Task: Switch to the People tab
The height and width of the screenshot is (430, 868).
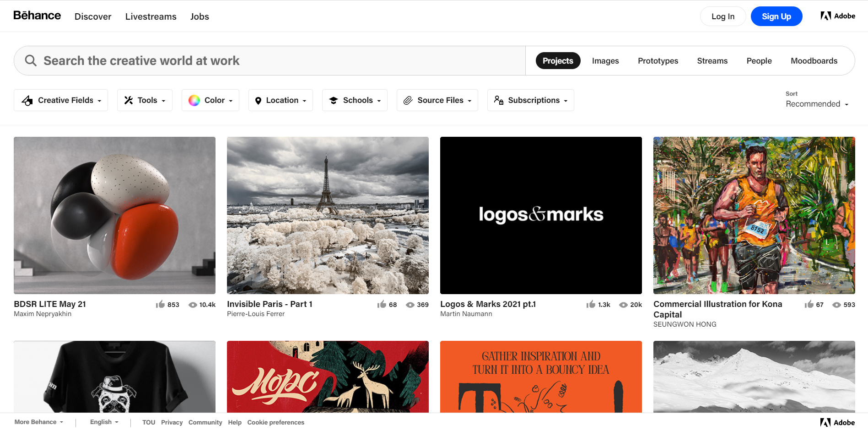Action: point(759,61)
